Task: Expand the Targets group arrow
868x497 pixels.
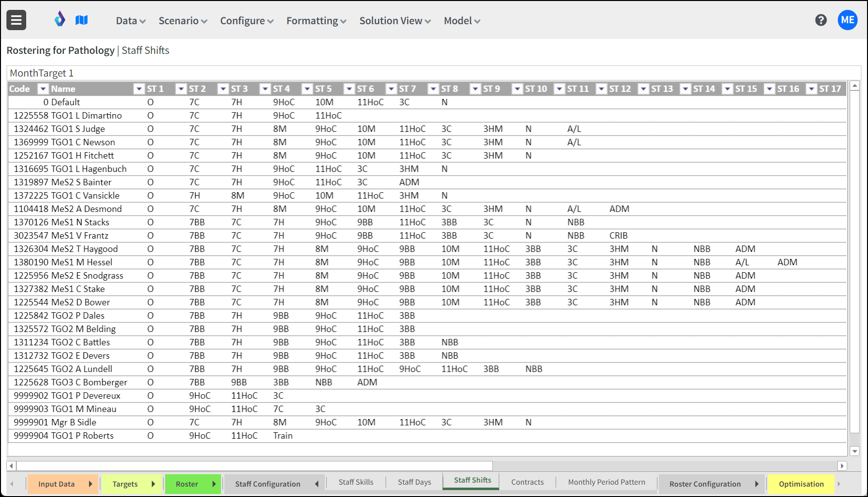Action: coord(153,484)
